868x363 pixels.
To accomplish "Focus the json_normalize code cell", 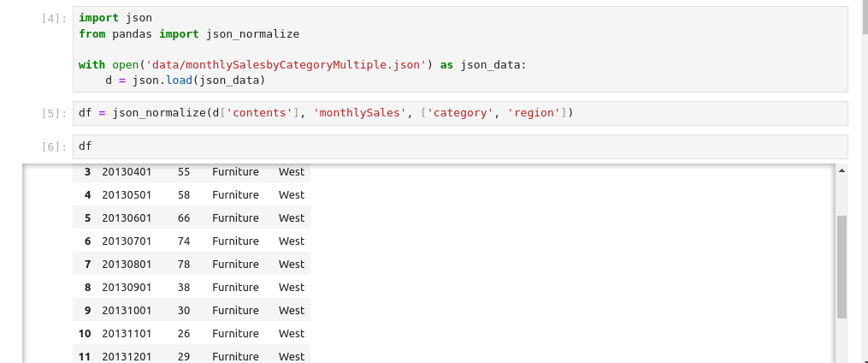I will (x=462, y=113).
